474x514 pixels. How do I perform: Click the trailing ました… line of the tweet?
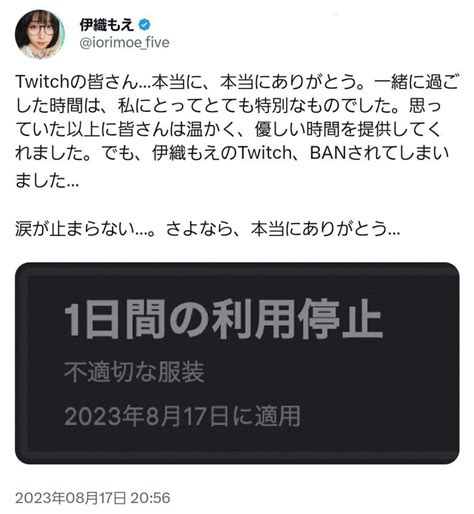coord(47,181)
